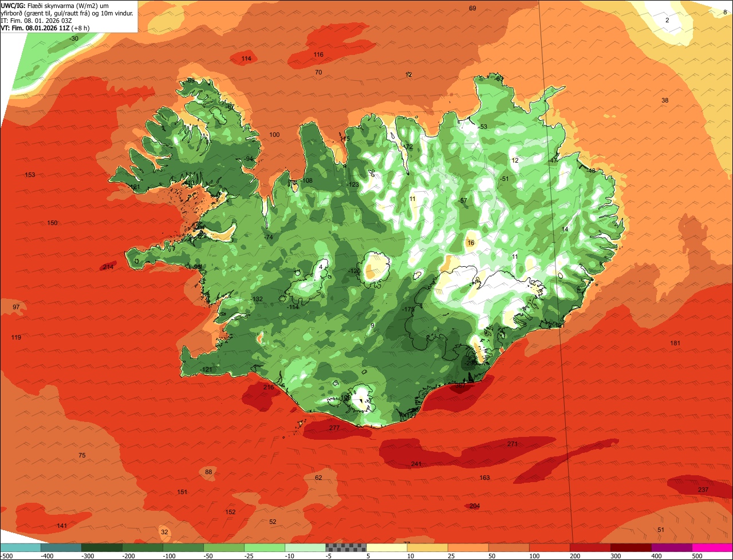733x560 pixels.
Task: Click the inland value 53 in the northeast
Action: [x=483, y=127]
